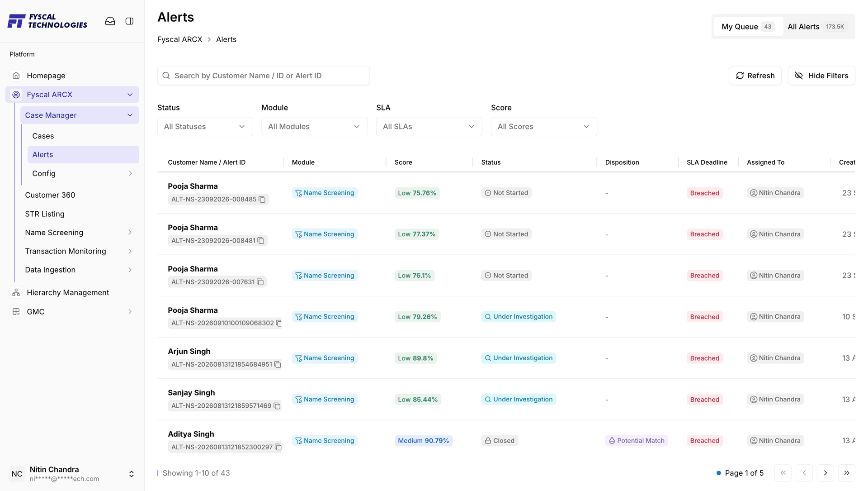868x491 pixels.
Task: Click Nitin Chandra assignee in Aditya Singh's row
Action: pos(775,441)
